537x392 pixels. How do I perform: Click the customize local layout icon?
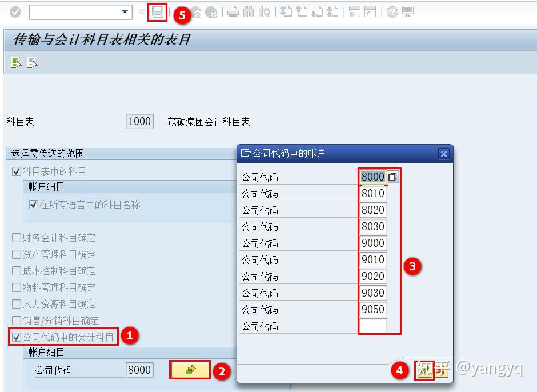[407, 12]
